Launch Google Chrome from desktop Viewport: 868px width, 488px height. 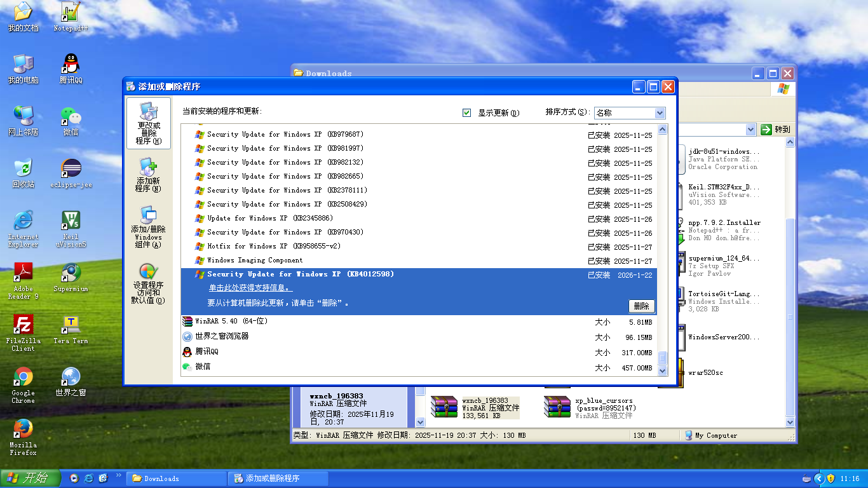[23, 384]
